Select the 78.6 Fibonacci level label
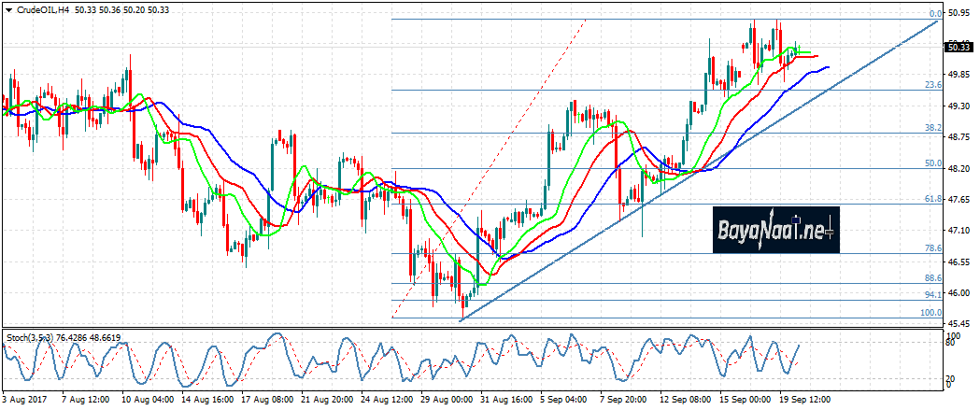The image size is (980, 410). 932,247
